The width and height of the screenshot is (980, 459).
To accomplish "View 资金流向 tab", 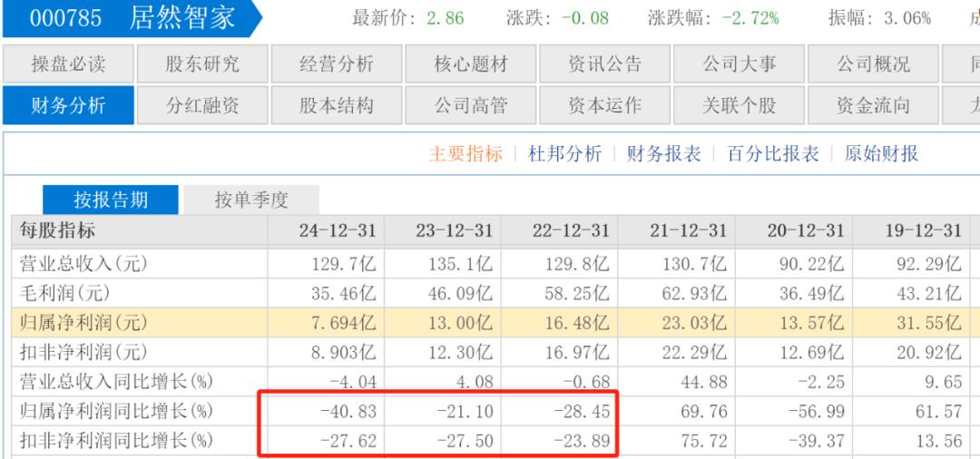I will [x=873, y=105].
